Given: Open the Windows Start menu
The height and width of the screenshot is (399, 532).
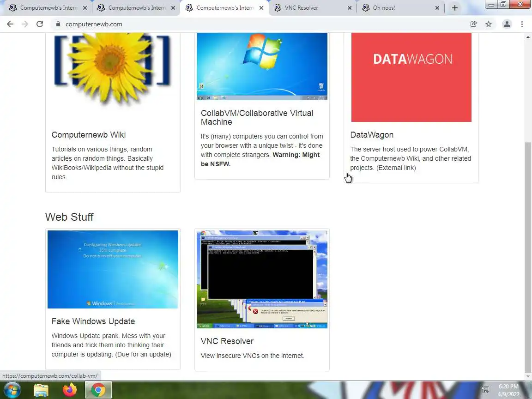Looking at the screenshot, I should (x=12, y=390).
